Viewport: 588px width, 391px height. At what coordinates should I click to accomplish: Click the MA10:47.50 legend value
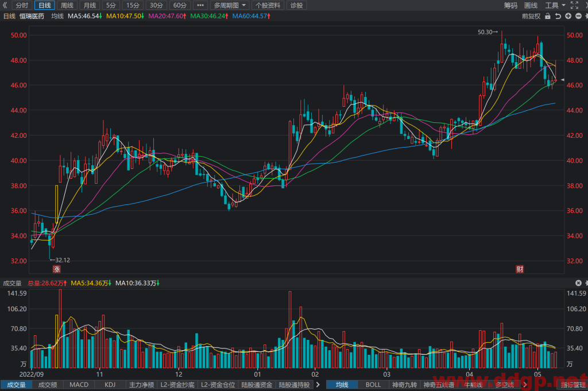tap(125, 16)
